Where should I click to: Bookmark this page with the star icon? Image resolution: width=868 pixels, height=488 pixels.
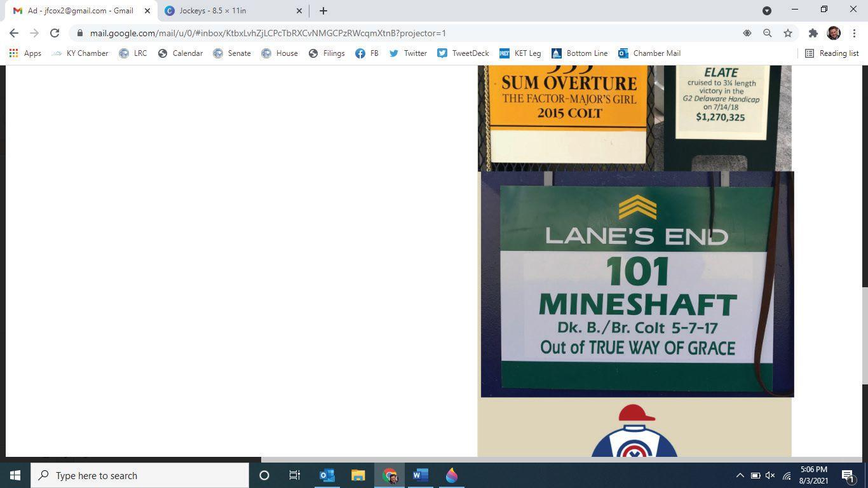pyautogui.click(x=788, y=33)
